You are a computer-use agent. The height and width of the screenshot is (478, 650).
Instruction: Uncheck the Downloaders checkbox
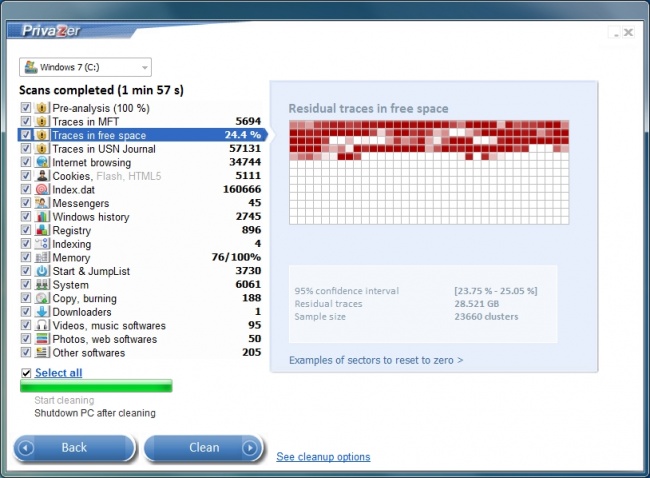click(x=26, y=312)
